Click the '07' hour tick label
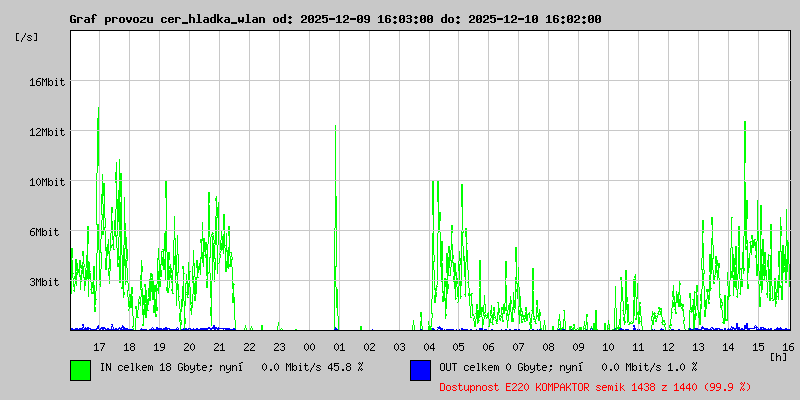 (x=519, y=347)
